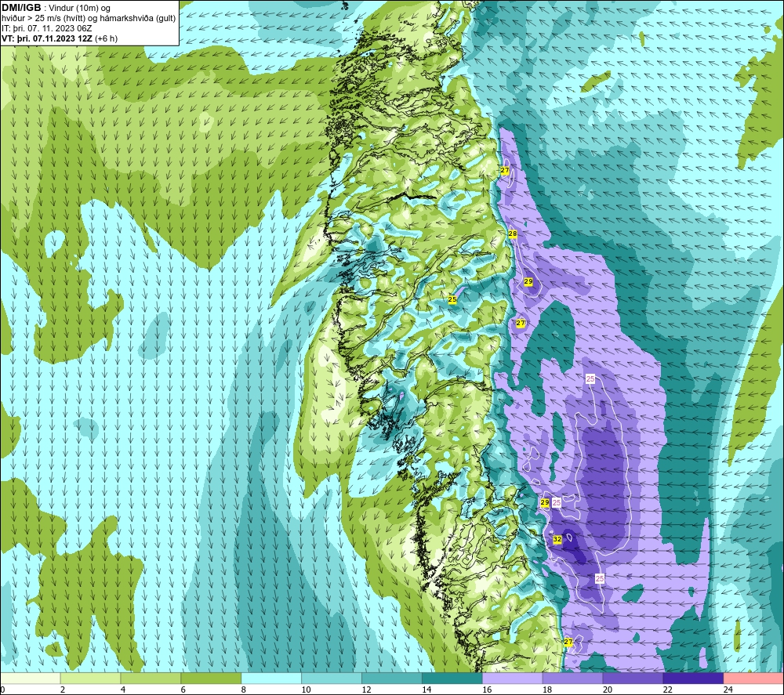Click the yellow 32 gust label
This screenshot has width=784, height=695.
tap(557, 539)
